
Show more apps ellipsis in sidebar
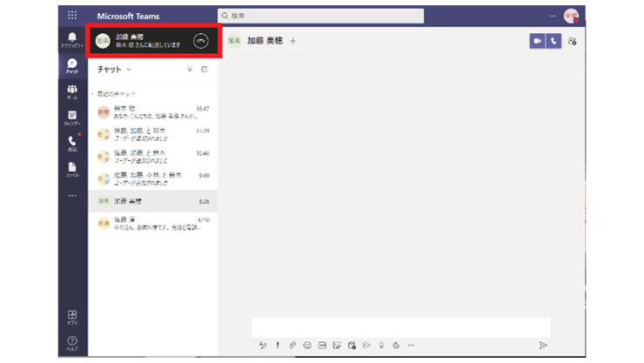coord(72,196)
